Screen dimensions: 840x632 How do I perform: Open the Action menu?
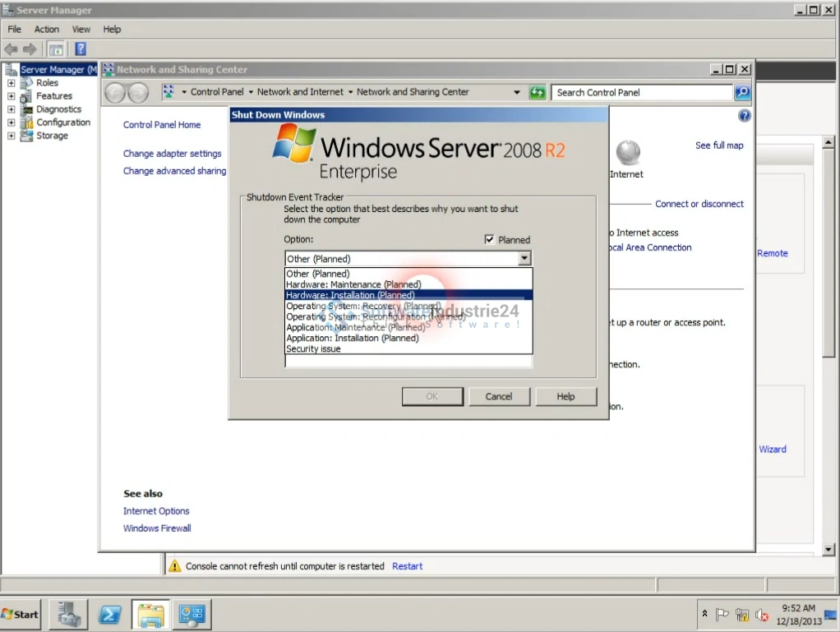pyautogui.click(x=47, y=29)
